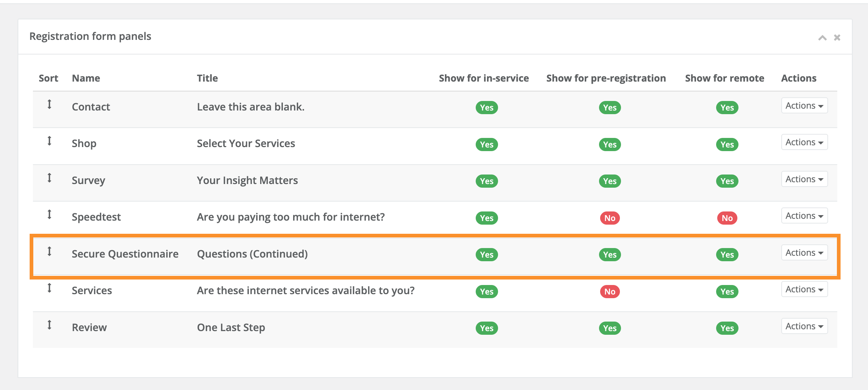This screenshot has width=868, height=390.
Task: Open the Actions dropdown for Services
Action: click(804, 289)
